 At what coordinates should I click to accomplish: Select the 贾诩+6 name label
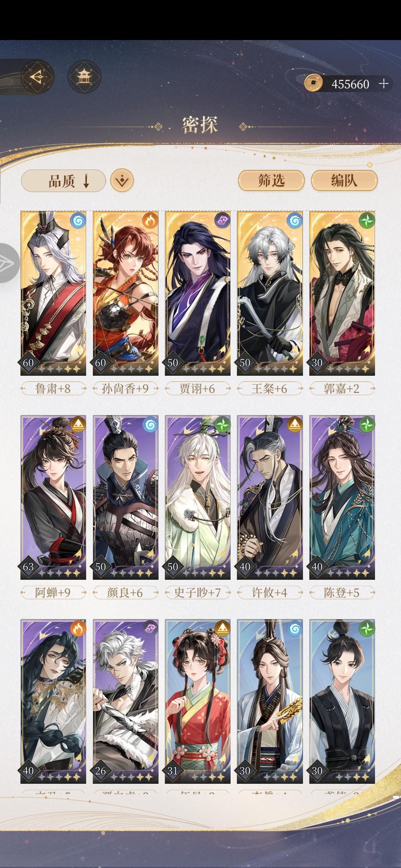click(198, 389)
